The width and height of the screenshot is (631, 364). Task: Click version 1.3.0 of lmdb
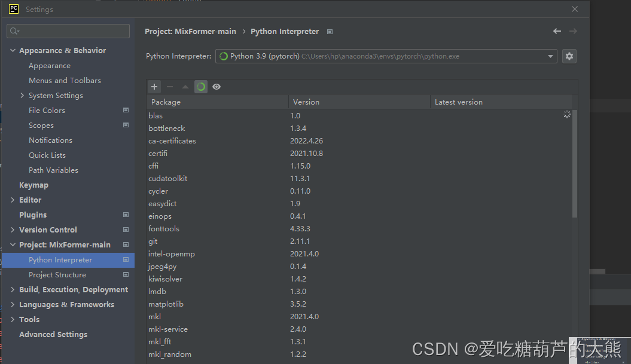[298, 292]
